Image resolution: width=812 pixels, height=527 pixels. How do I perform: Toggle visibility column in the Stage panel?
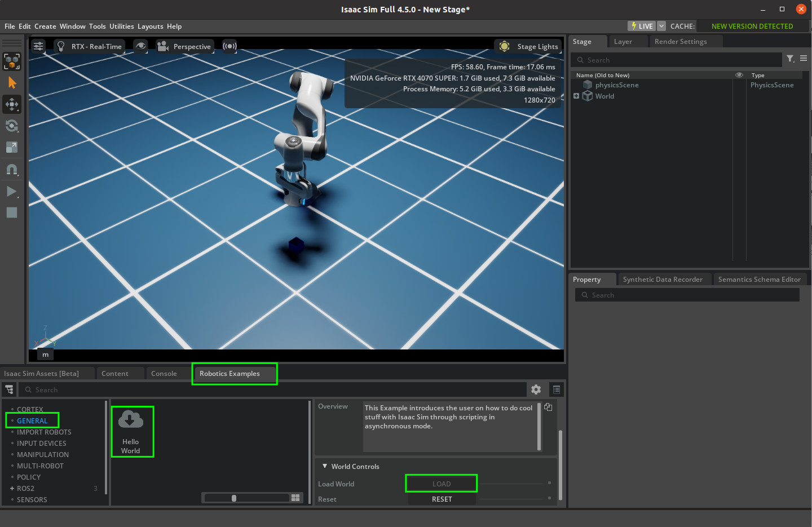[x=739, y=74]
